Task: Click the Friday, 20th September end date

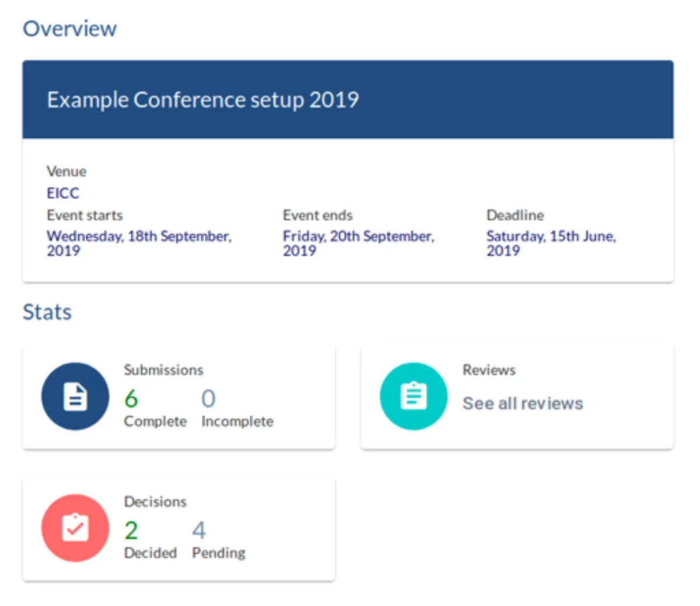Action: (x=359, y=243)
